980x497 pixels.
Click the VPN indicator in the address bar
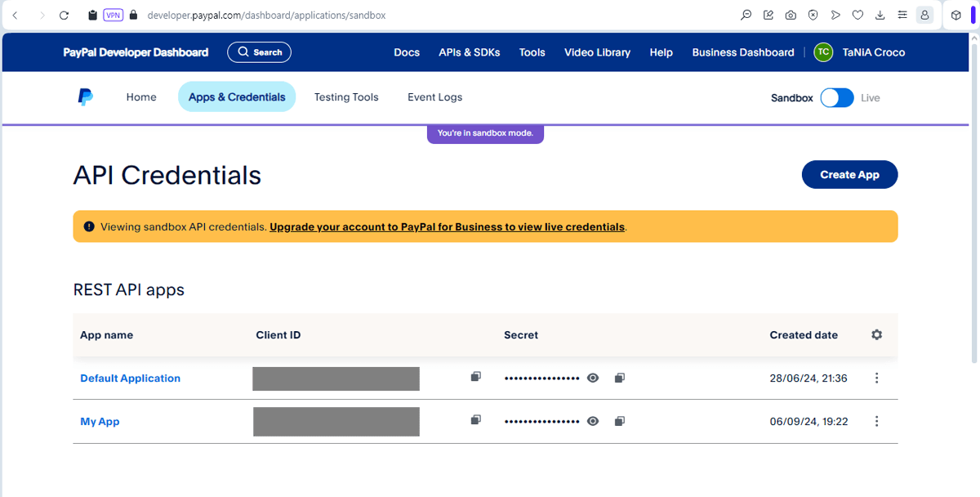113,15
